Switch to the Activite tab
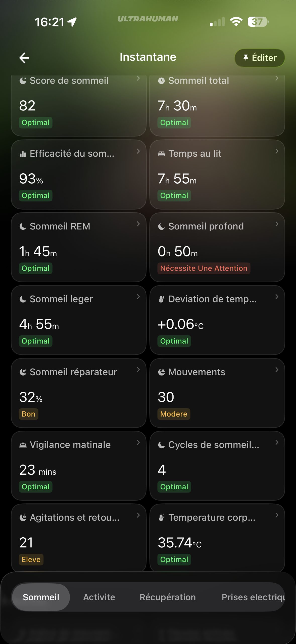The image size is (296, 644). point(99,597)
